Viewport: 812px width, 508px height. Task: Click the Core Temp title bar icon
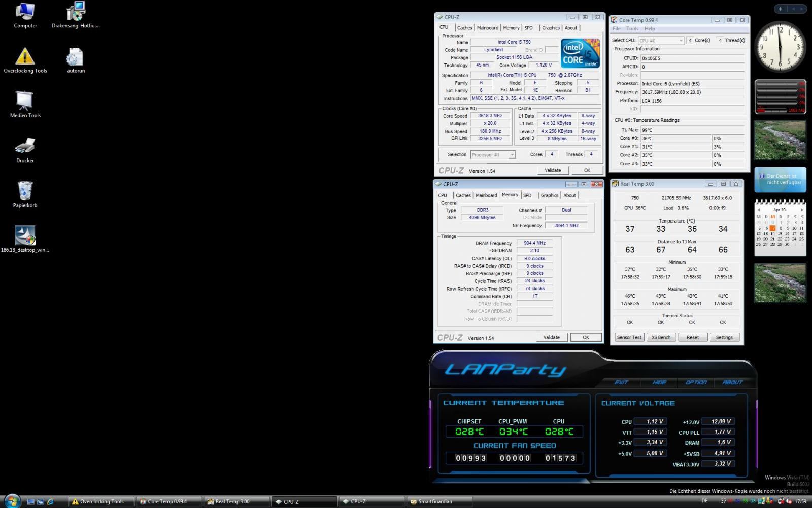[614, 20]
